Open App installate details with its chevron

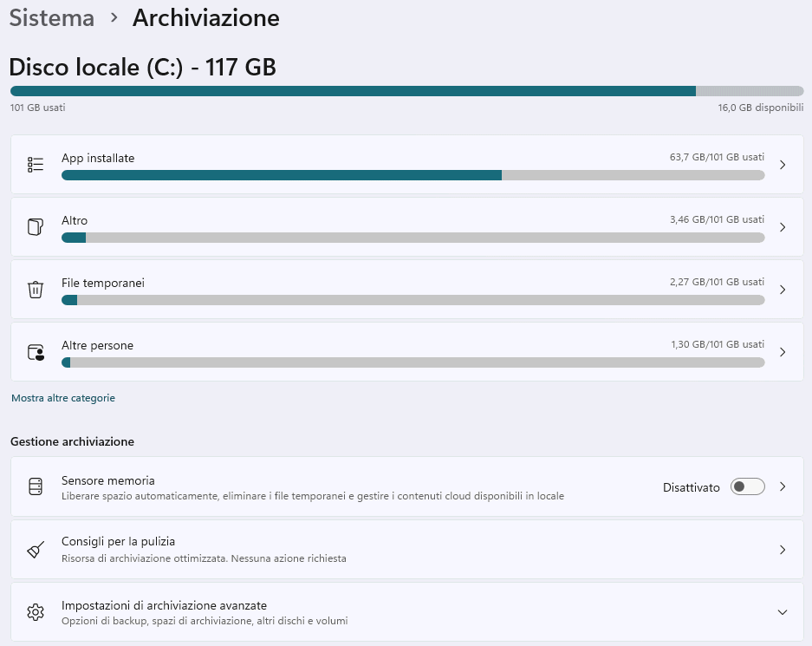783,165
